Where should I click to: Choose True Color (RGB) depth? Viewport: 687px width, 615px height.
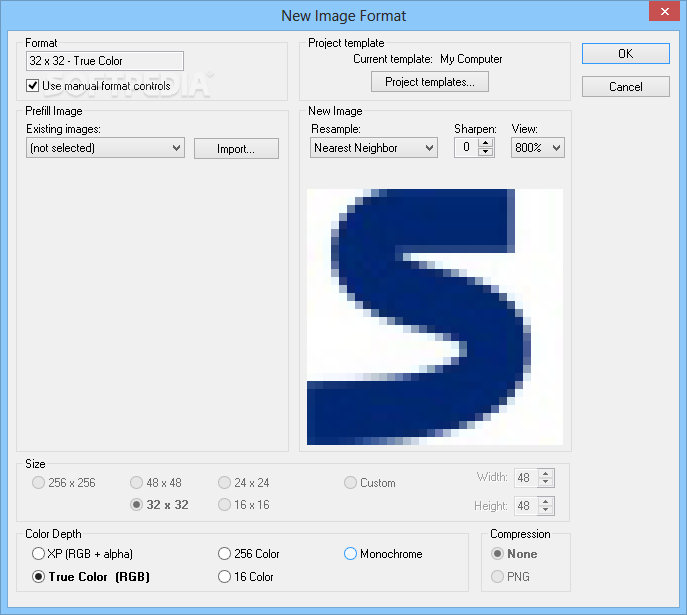91,576
